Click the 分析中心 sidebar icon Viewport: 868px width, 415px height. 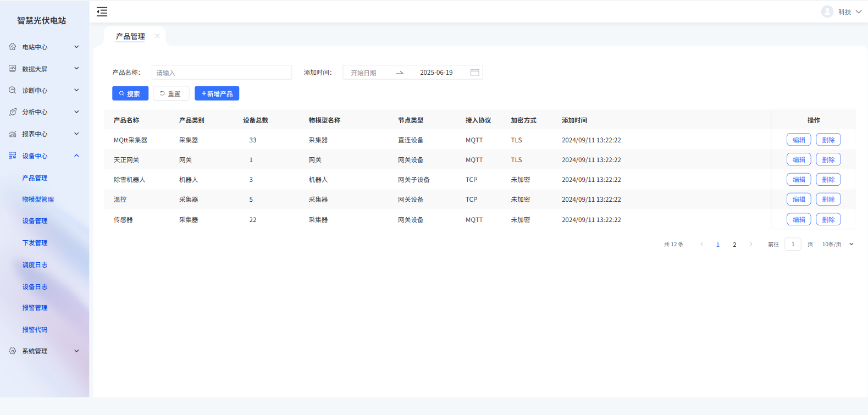pyautogui.click(x=13, y=112)
